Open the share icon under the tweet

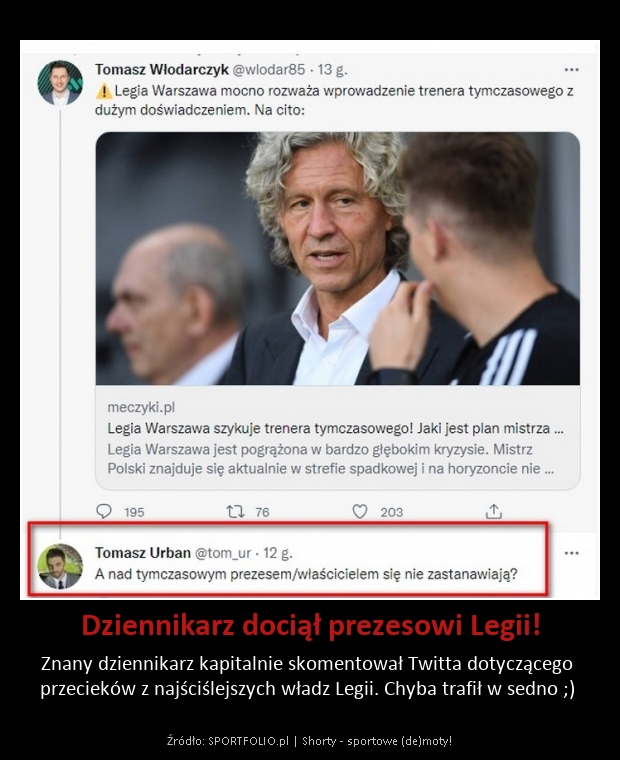(493, 511)
